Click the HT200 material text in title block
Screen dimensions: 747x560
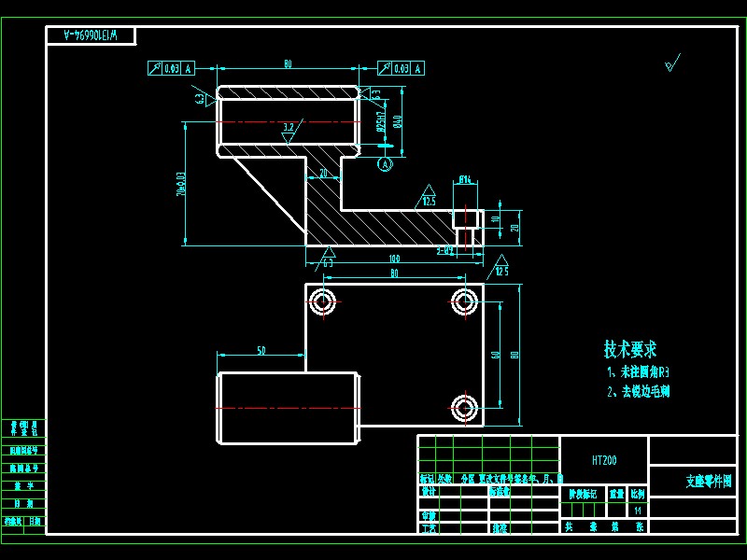604,460
